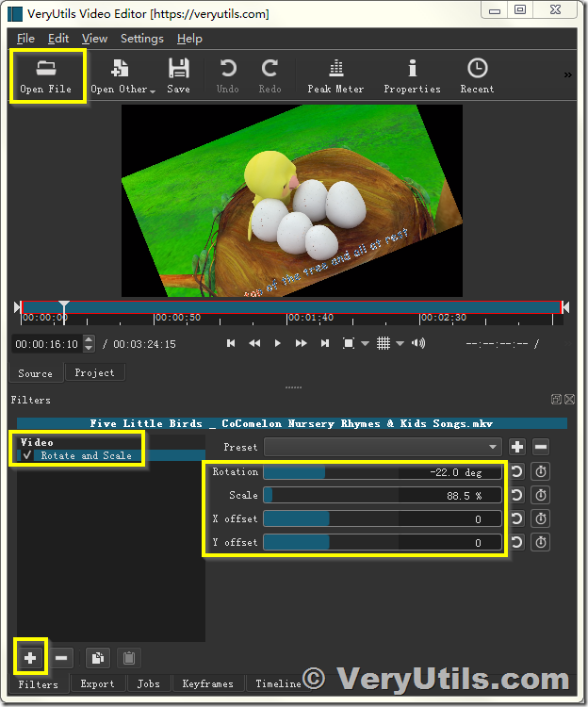The width and height of the screenshot is (588, 707).
Task: Enable keyframes for X offset
Action: 541,519
